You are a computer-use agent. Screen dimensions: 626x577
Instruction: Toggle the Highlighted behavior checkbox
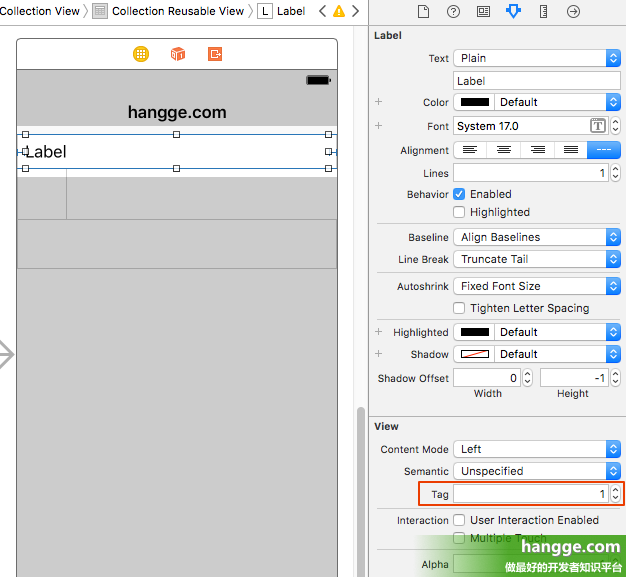click(459, 212)
